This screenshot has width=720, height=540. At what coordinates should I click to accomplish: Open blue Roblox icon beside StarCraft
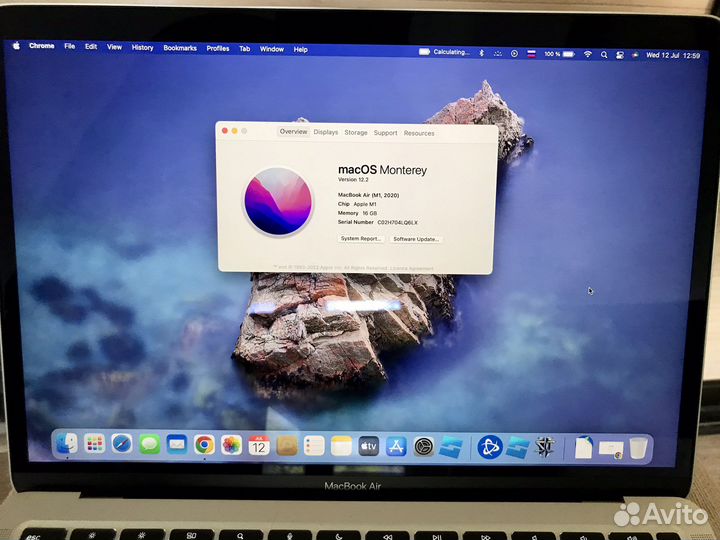pos(518,447)
